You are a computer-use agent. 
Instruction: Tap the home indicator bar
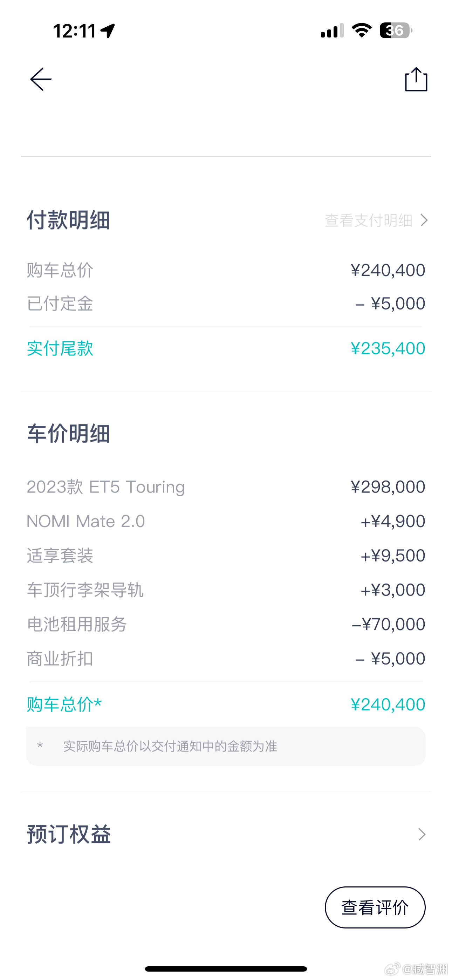click(x=226, y=968)
